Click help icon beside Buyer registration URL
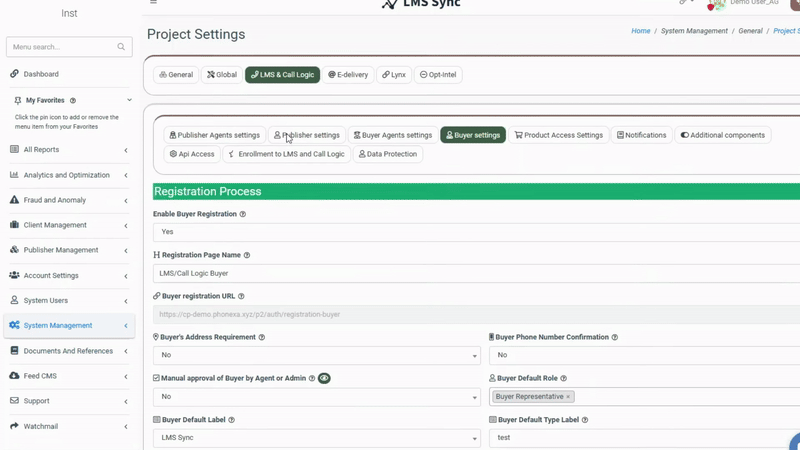Viewport: 800px width, 450px height. pos(241,296)
